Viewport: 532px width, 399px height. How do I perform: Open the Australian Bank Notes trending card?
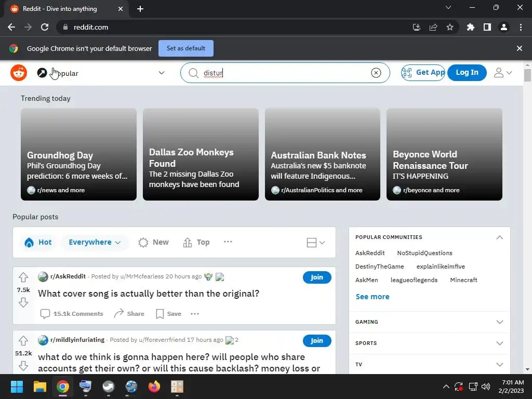point(322,154)
